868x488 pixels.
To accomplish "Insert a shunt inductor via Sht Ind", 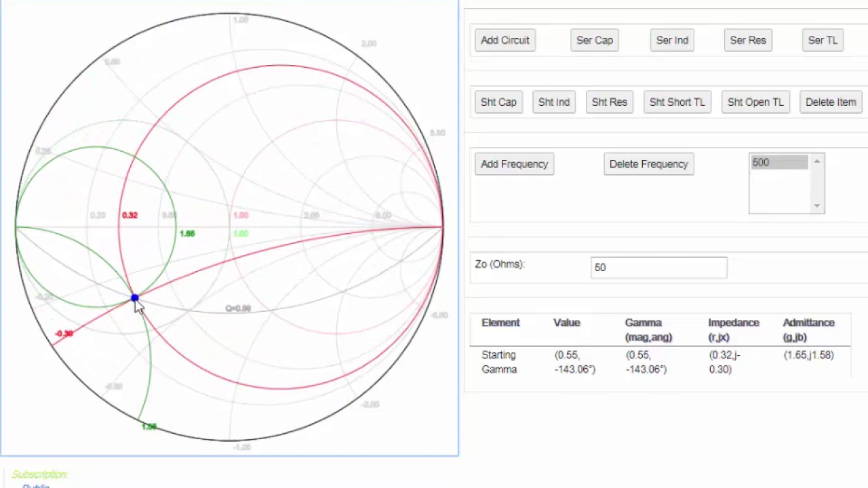I will (x=554, y=102).
